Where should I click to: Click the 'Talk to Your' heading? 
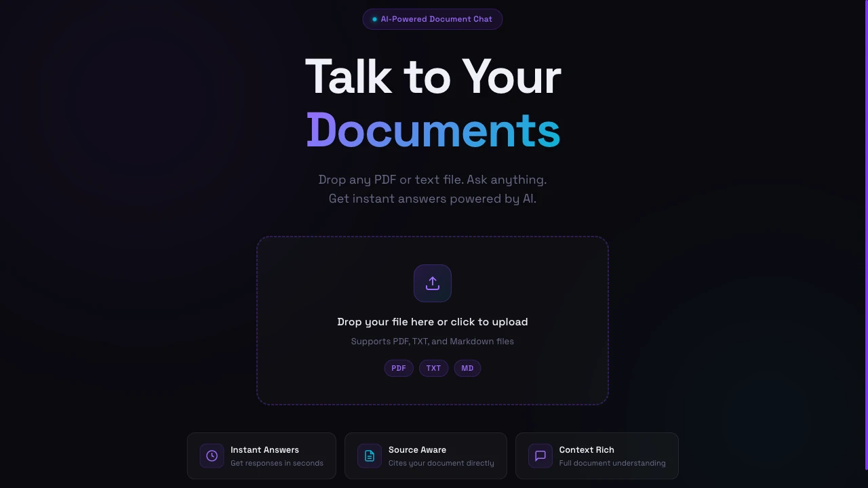pyautogui.click(x=433, y=76)
